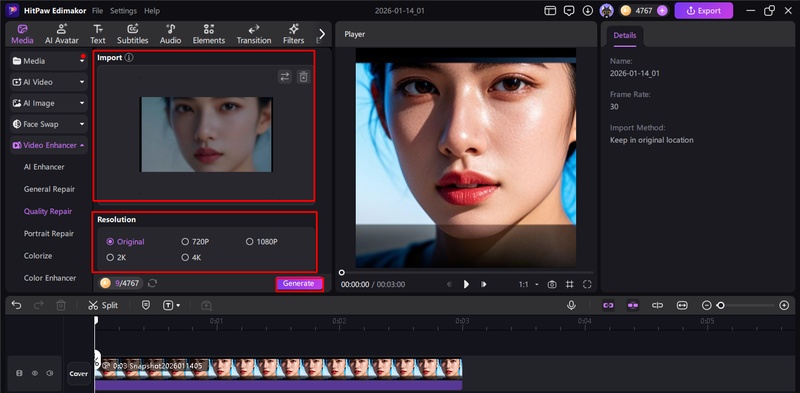Expand the Media sidebar dropdown
Viewport: 800px width, 393px height.
[x=82, y=61]
